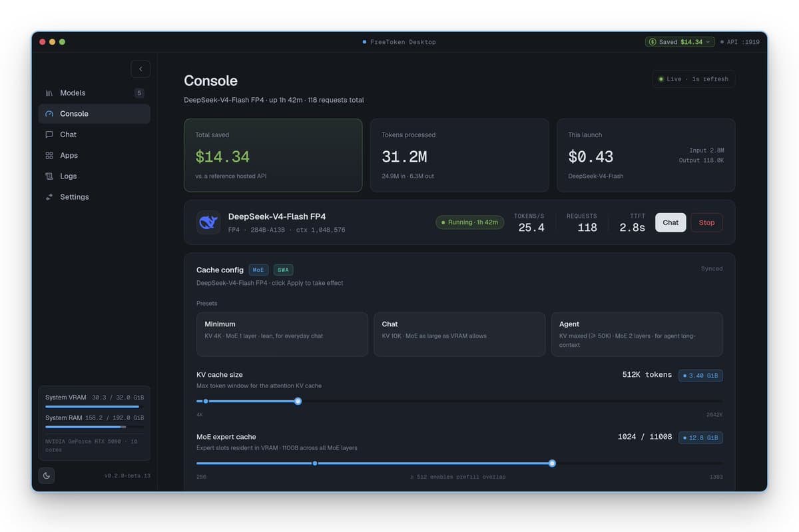Click the This launch card

(646, 155)
